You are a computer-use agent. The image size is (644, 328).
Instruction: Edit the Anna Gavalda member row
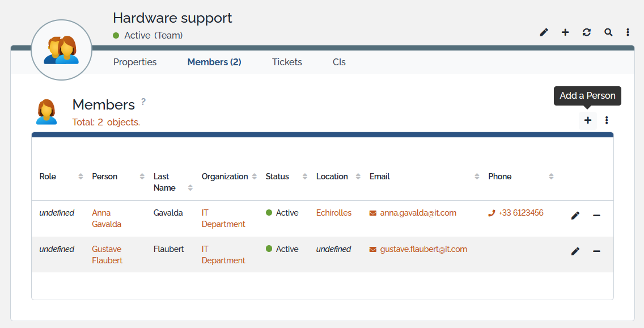(x=575, y=216)
